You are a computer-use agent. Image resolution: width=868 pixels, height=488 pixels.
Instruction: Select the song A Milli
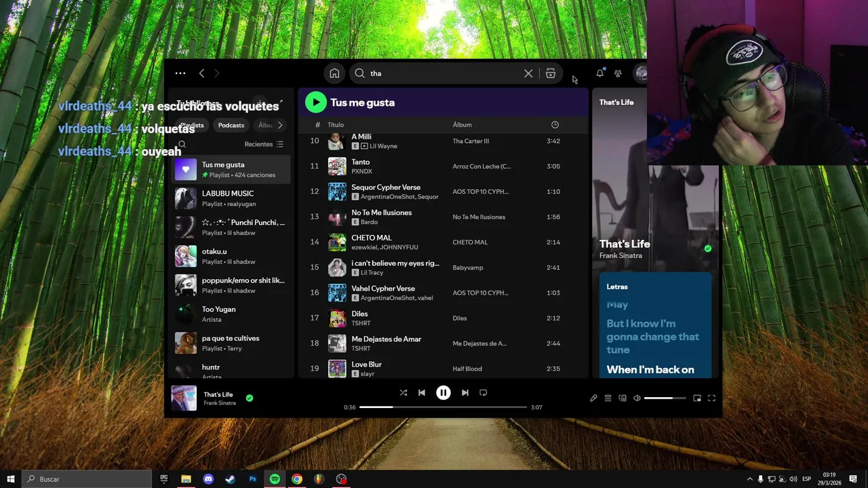[x=361, y=137]
